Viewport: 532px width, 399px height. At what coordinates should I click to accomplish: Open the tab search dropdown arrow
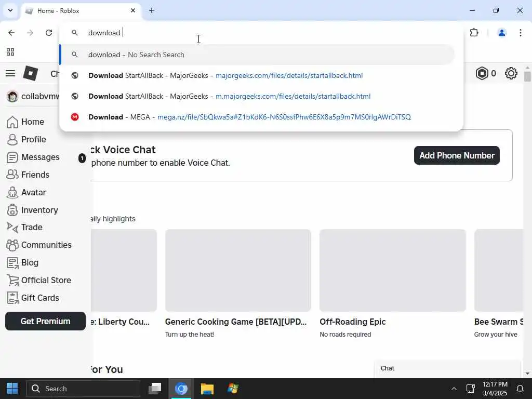(x=10, y=10)
